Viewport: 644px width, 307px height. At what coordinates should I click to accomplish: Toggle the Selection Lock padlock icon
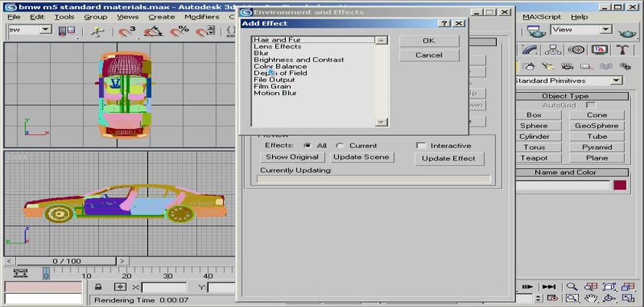point(98,286)
